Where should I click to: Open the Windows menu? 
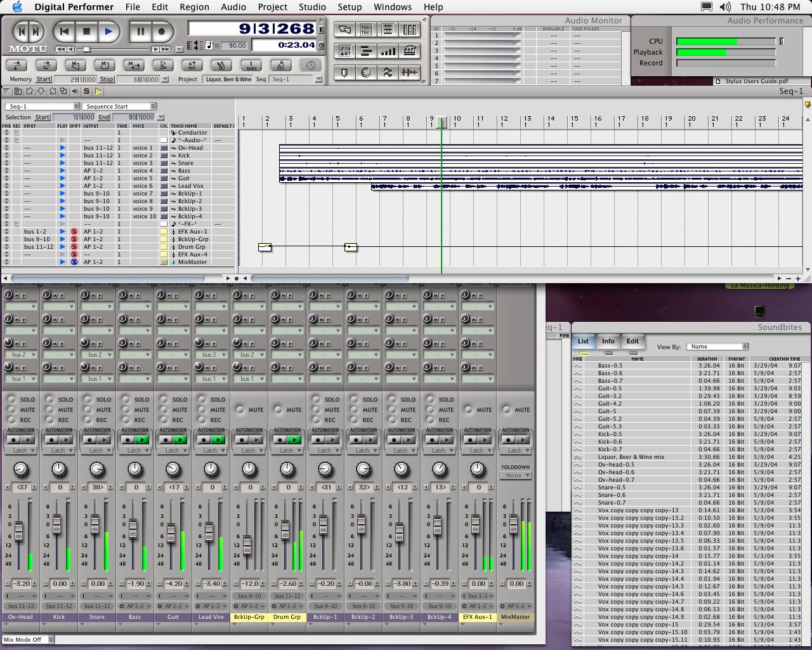coord(393,7)
